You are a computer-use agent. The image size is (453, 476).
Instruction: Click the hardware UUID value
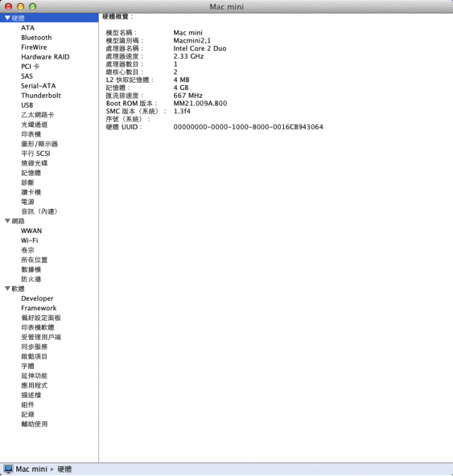(x=248, y=127)
